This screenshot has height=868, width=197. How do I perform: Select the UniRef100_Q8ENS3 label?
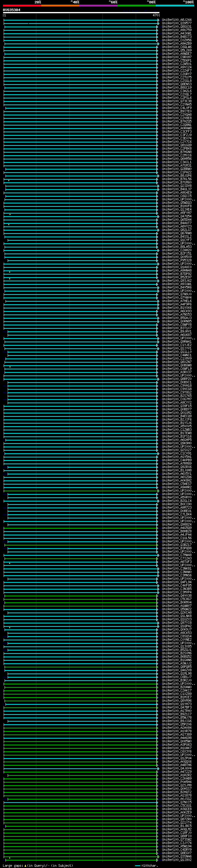tap(176, 84)
